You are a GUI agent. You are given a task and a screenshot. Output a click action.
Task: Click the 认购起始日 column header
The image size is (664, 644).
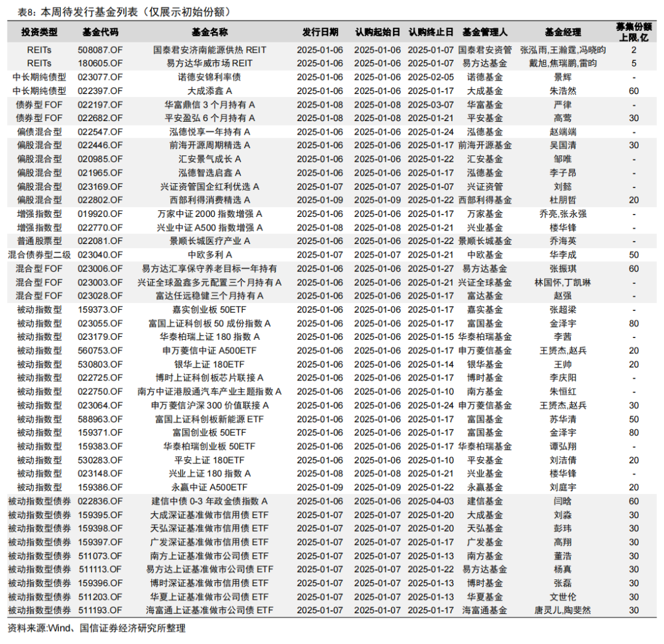click(x=377, y=32)
